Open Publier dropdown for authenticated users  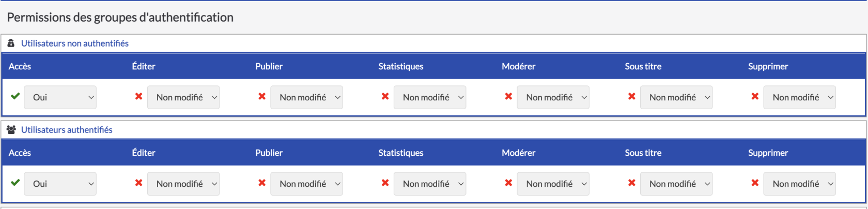pos(306,184)
